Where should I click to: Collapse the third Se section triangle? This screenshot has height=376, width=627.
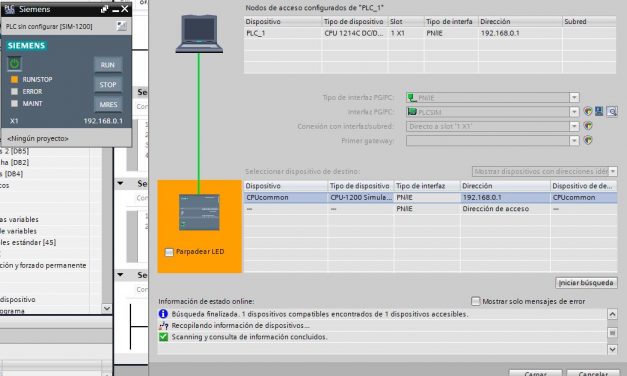pos(120,275)
